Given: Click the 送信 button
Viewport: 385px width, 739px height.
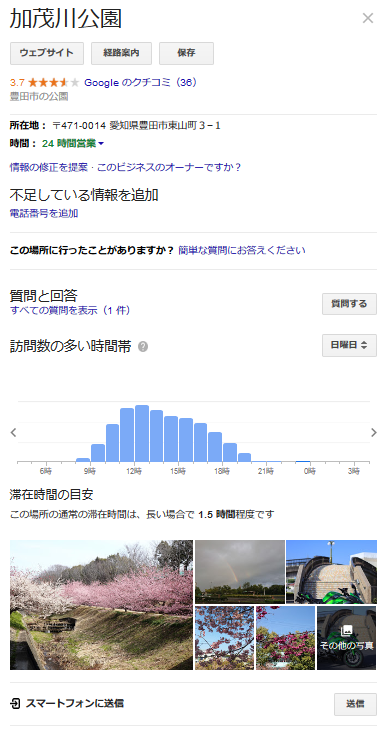Looking at the screenshot, I should click(355, 704).
